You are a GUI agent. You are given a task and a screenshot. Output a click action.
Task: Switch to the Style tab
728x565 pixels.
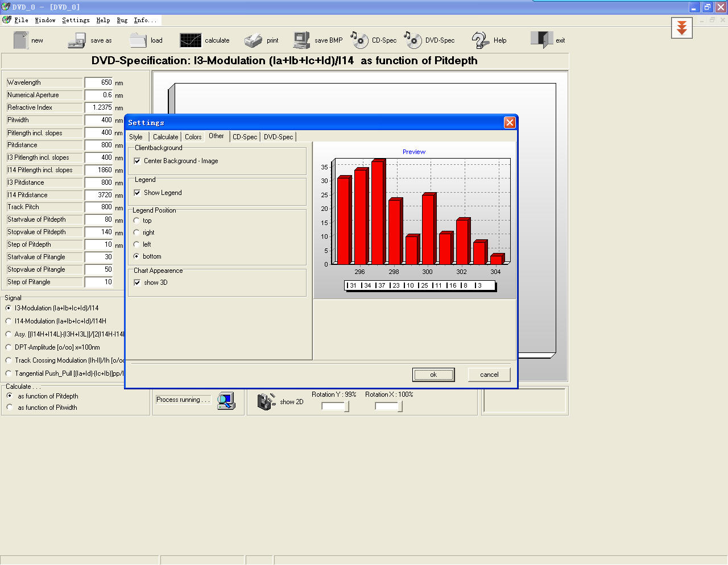coord(136,137)
